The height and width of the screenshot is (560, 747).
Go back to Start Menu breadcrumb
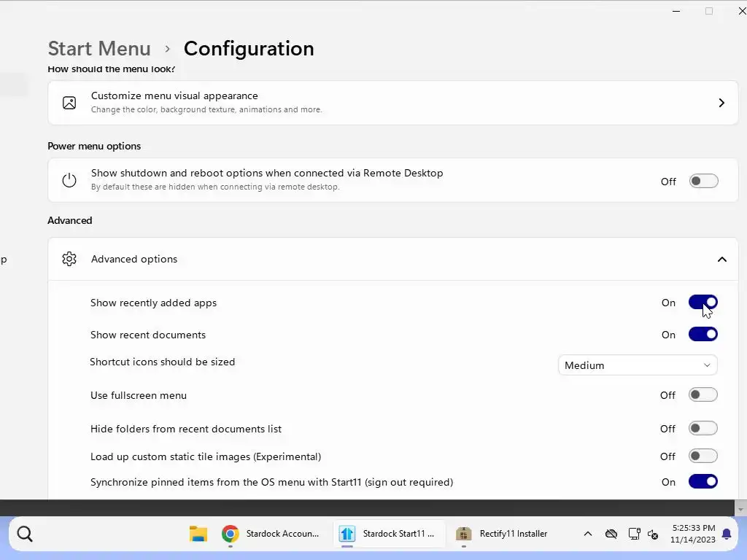(99, 48)
